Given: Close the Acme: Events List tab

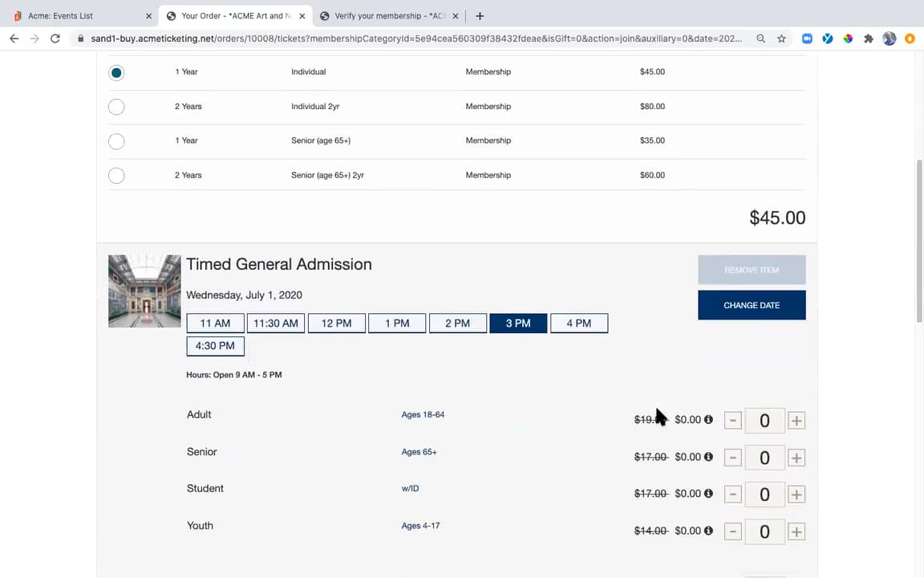Looking at the screenshot, I should click(148, 16).
